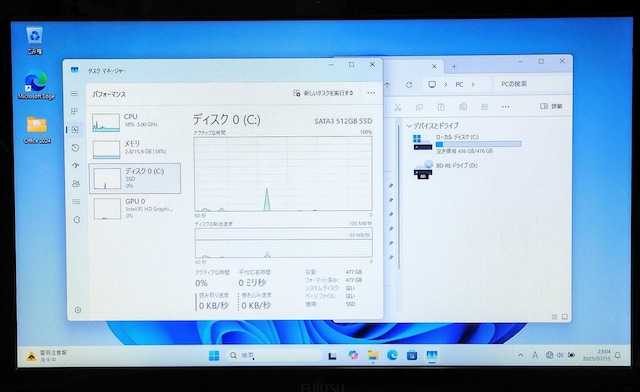Select Performance page icon in Task Manager sidebar
The height and width of the screenshot is (392, 640).
(x=75, y=129)
